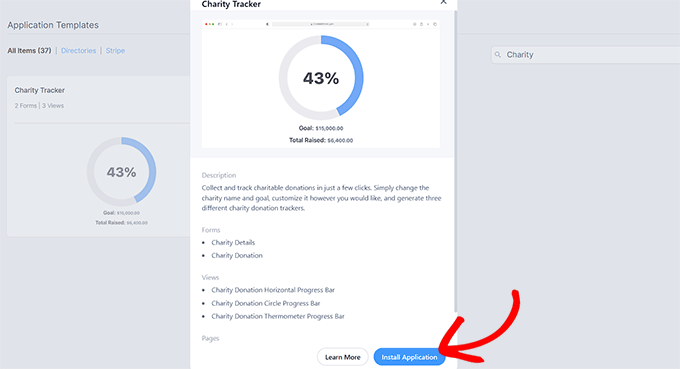
Task: Click the Charity Details form item
Action: click(233, 242)
